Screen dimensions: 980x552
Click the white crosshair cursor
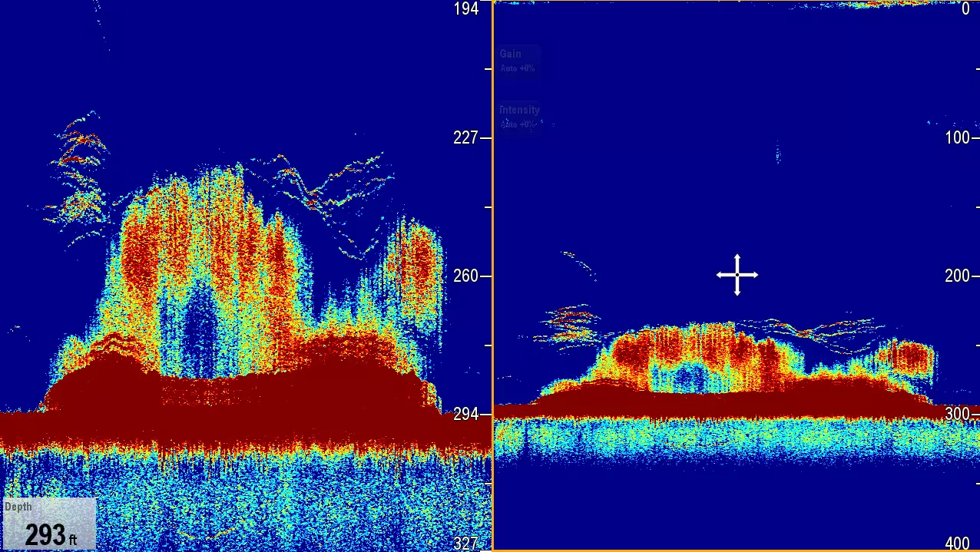(737, 275)
